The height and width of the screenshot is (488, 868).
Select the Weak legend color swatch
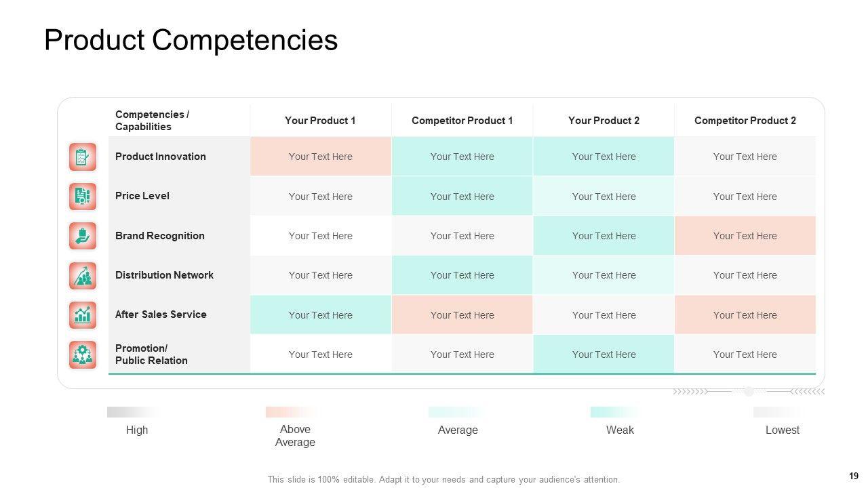click(x=616, y=412)
